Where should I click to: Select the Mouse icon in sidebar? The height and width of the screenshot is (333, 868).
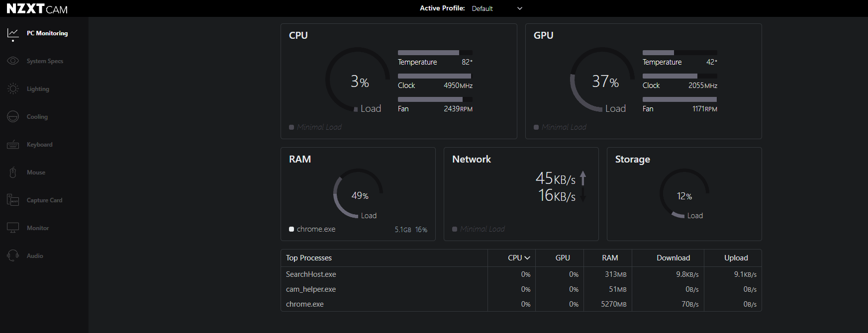(x=13, y=172)
